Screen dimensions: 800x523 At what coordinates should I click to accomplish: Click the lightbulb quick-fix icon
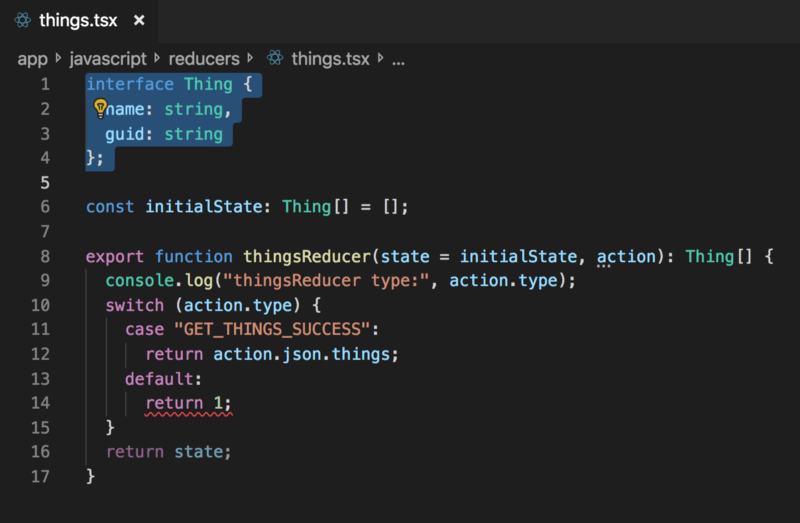click(100, 109)
